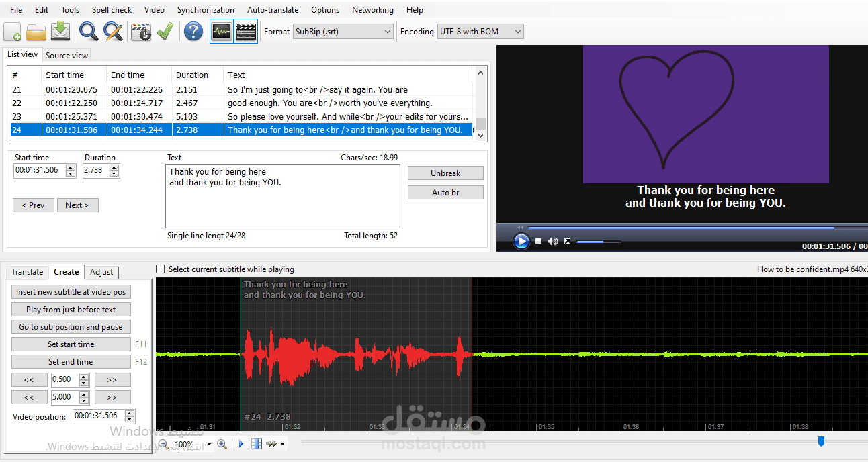The height and width of the screenshot is (462, 868).
Task: Switch to the Translate tab
Action: [x=26, y=271]
